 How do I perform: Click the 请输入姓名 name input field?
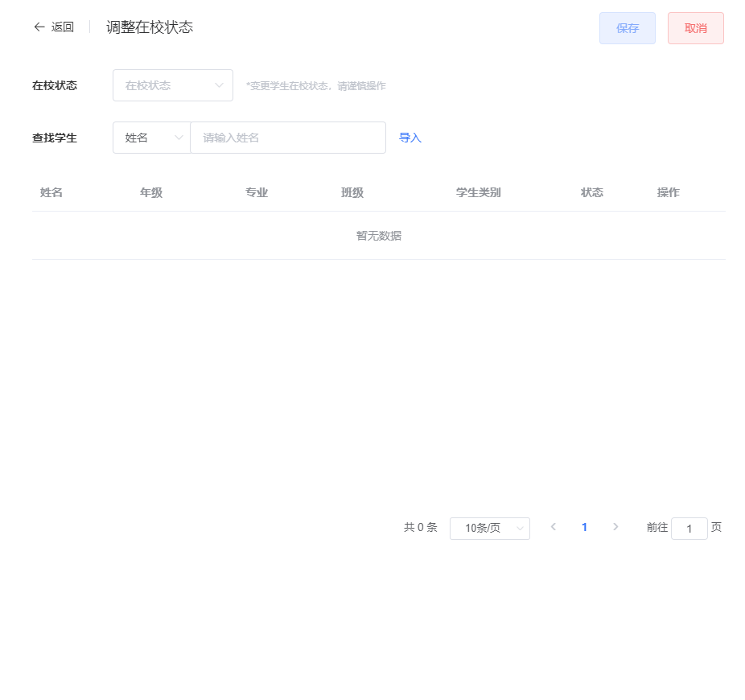click(287, 137)
